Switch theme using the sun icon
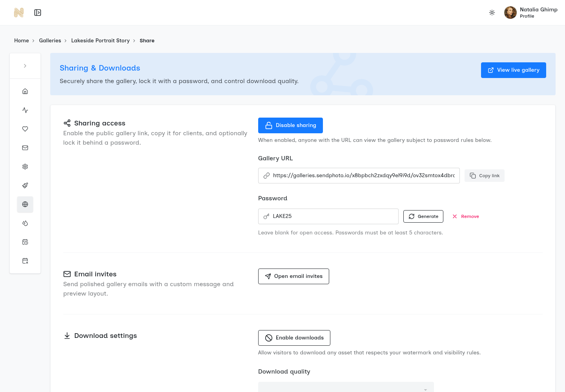The width and height of the screenshot is (565, 392). (492, 13)
